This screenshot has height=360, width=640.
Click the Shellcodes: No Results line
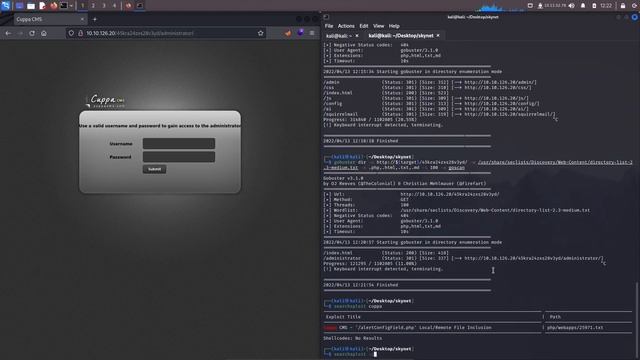(x=353, y=338)
